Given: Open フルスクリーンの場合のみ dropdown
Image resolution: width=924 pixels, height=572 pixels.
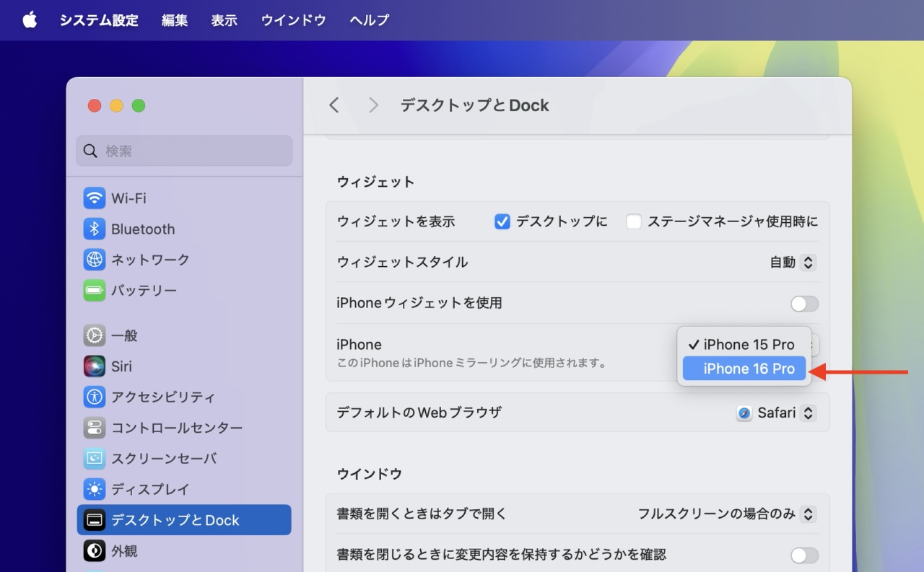Looking at the screenshot, I should (x=727, y=514).
